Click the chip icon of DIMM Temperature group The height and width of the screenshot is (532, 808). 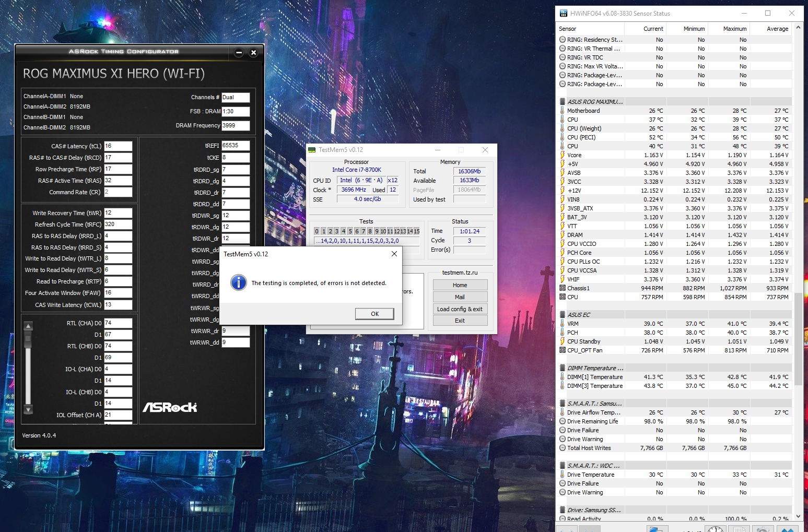click(563, 368)
